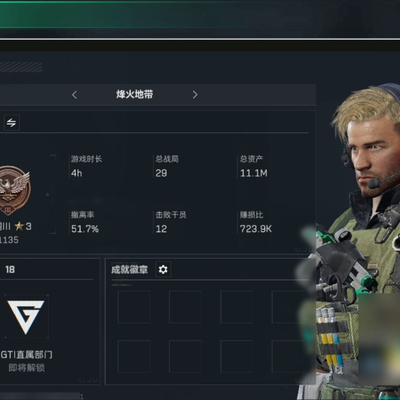Go to the next game mode with the right arrow
Viewport: 400px width, 400px height.
(195, 95)
